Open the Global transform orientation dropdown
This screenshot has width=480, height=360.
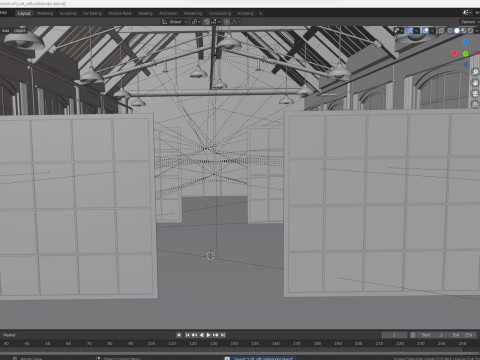tap(175, 22)
